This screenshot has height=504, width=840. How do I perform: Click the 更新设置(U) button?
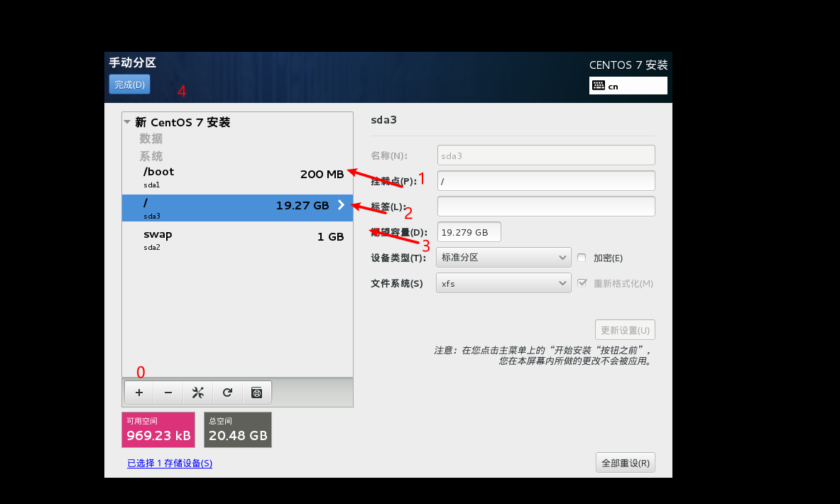pyautogui.click(x=625, y=330)
